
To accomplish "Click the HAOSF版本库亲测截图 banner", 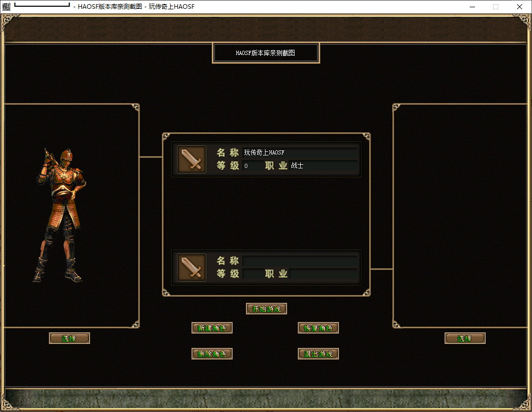I will click(265, 53).
